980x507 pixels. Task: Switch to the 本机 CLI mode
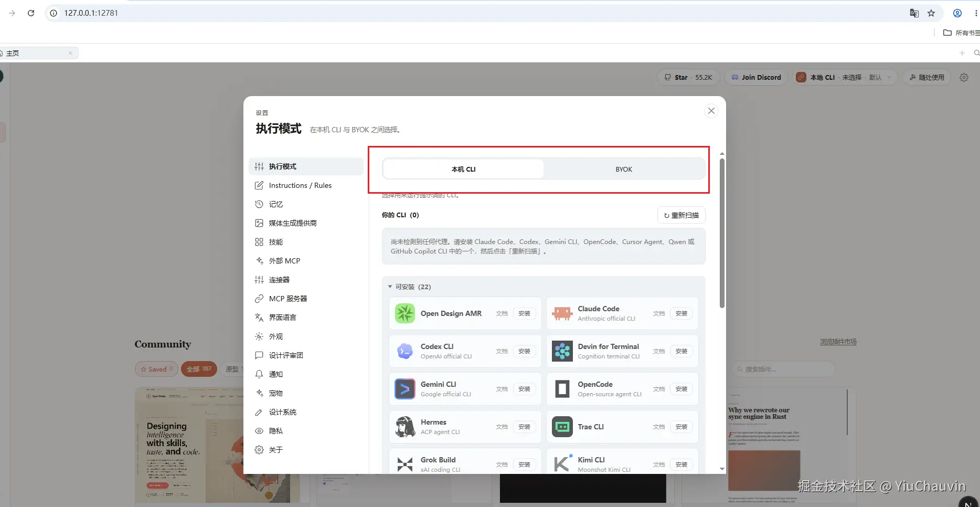(x=463, y=169)
